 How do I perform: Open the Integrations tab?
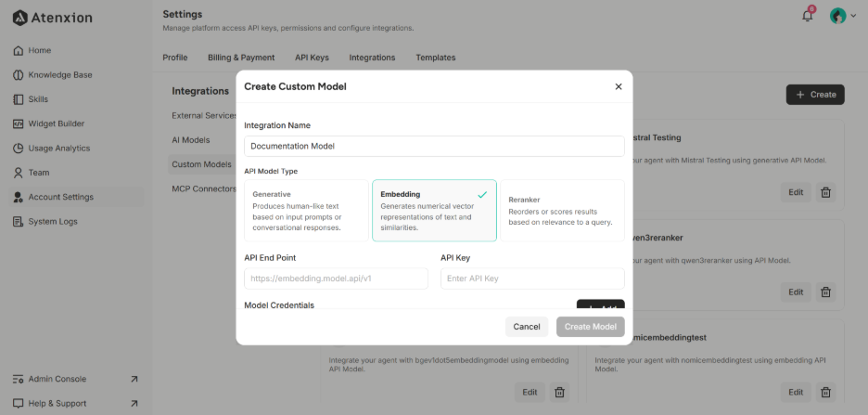point(372,58)
